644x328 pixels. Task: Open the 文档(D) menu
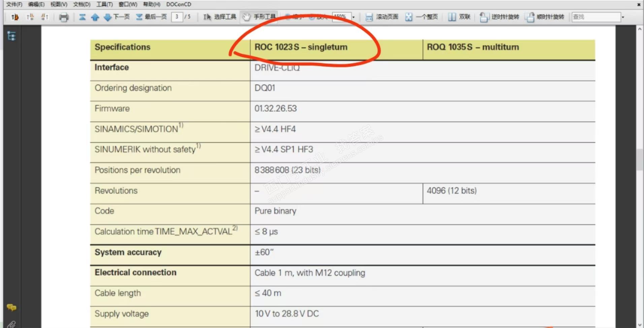82,4
